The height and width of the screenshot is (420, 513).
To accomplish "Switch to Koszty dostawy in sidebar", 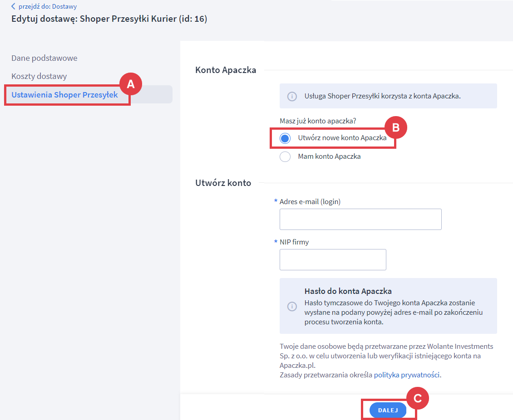I will (39, 76).
